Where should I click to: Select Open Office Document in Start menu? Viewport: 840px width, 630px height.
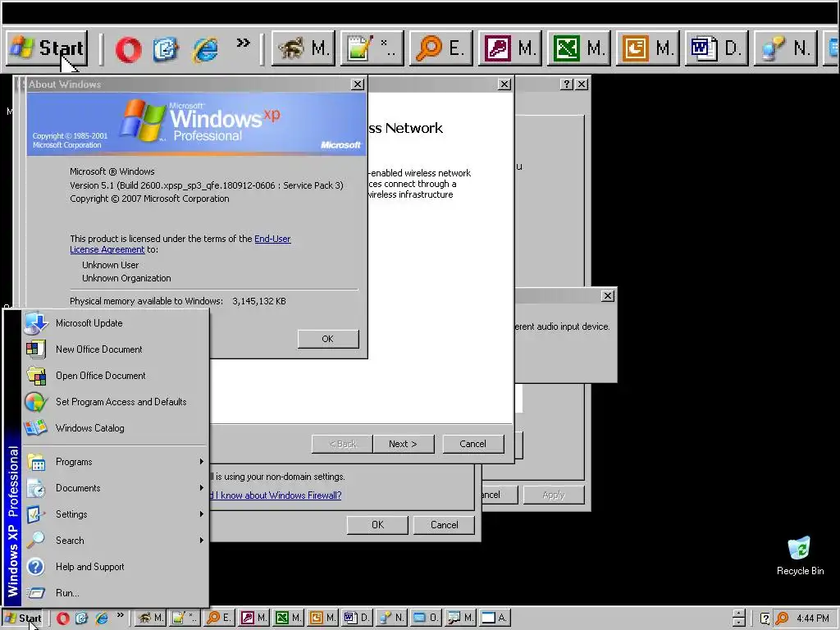click(115, 376)
